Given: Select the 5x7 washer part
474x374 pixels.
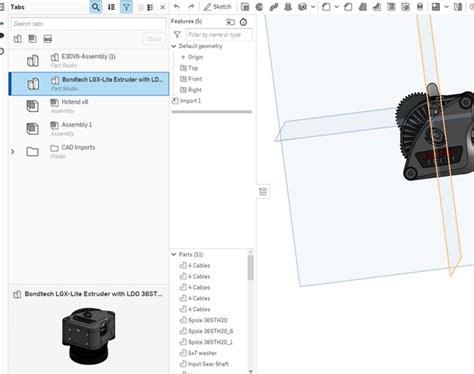Looking at the screenshot, I should tap(199, 353).
